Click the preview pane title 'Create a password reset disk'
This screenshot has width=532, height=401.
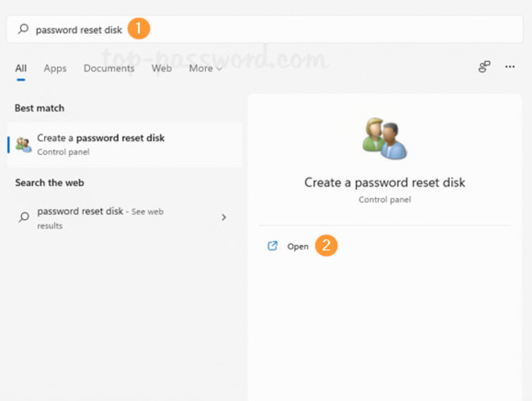click(384, 183)
